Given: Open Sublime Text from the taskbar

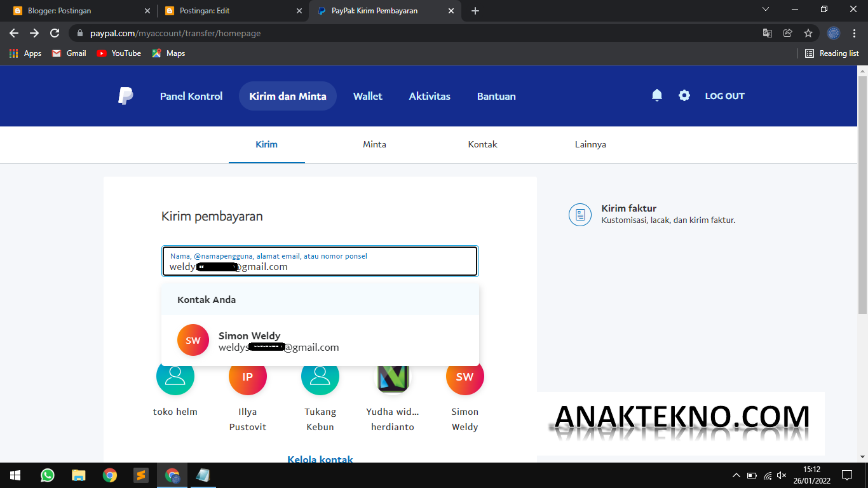Looking at the screenshot, I should [x=140, y=475].
